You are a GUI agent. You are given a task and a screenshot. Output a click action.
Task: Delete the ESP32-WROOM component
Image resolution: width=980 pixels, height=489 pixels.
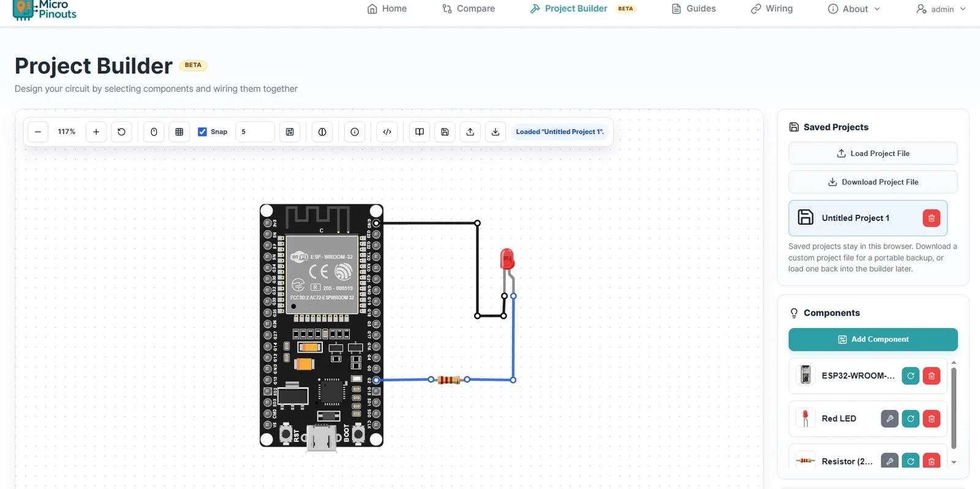pyautogui.click(x=931, y=376)
